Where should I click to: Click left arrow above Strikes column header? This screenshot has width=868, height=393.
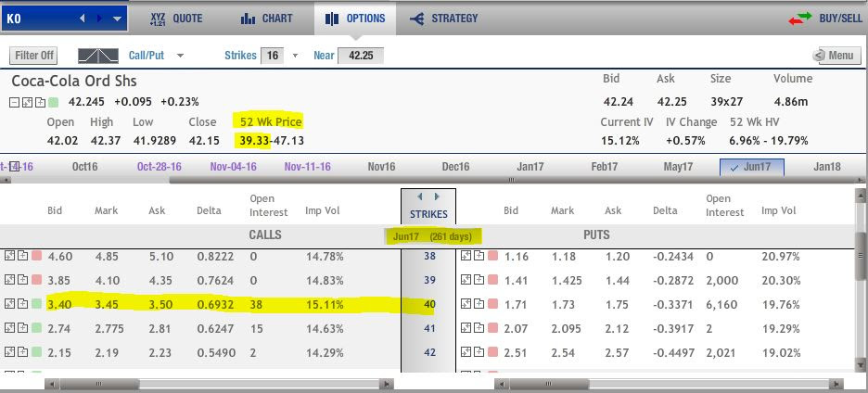tap(419, 196)
